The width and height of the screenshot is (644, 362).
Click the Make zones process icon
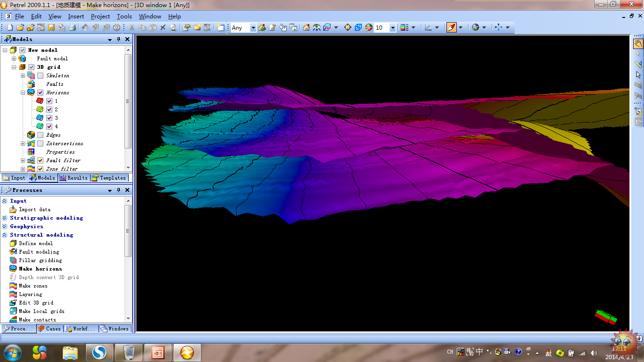13,286
